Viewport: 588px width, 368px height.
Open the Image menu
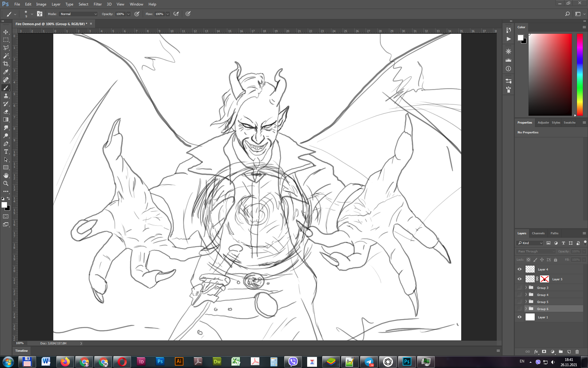coord(41,4)
